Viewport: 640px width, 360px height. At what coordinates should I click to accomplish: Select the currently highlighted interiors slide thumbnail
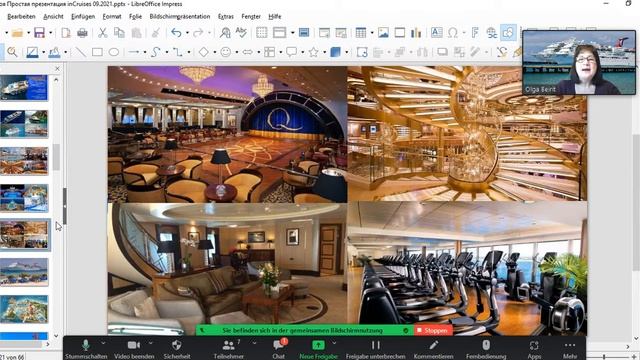pyautogui.click(x=24, y=235)
